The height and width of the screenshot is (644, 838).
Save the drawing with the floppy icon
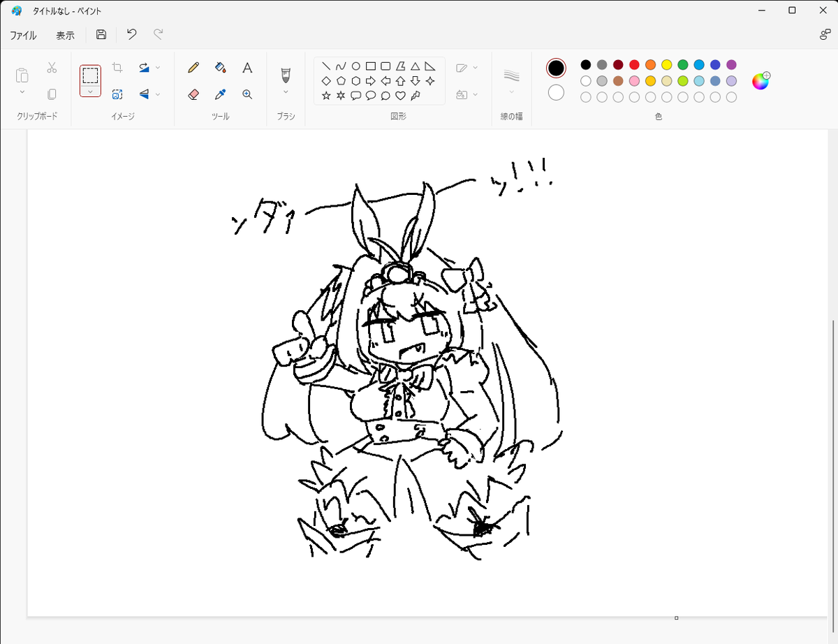(x=101, y=34)
